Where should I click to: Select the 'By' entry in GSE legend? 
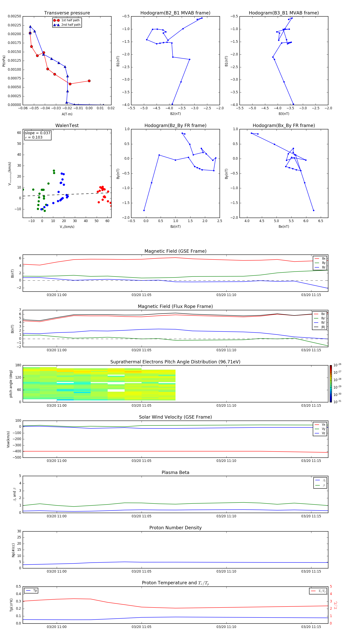(320, 263)
